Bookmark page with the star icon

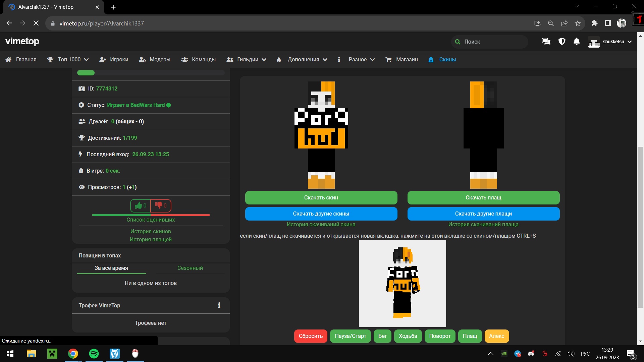click(x=578, y=23)
